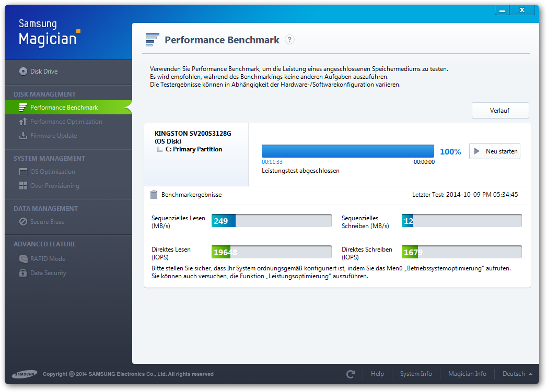
Task: Open the Verlauf history
Action: [x=501, y=111]
